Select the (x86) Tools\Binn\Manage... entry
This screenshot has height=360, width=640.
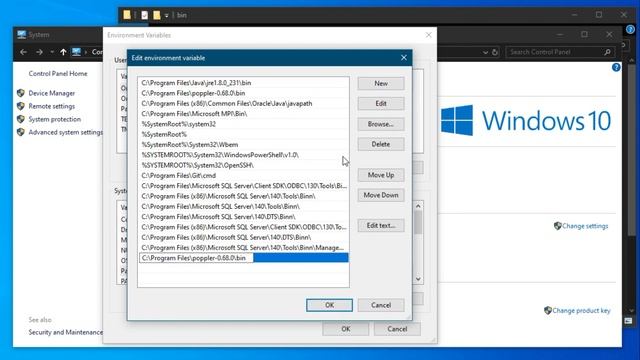coord(243,247)
